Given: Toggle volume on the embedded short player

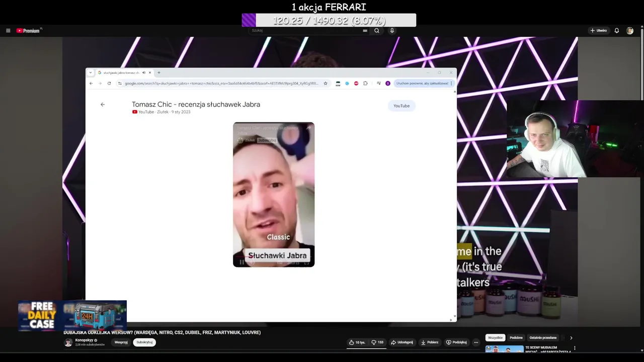Looking at the screenshot, I should coord(253,262).
